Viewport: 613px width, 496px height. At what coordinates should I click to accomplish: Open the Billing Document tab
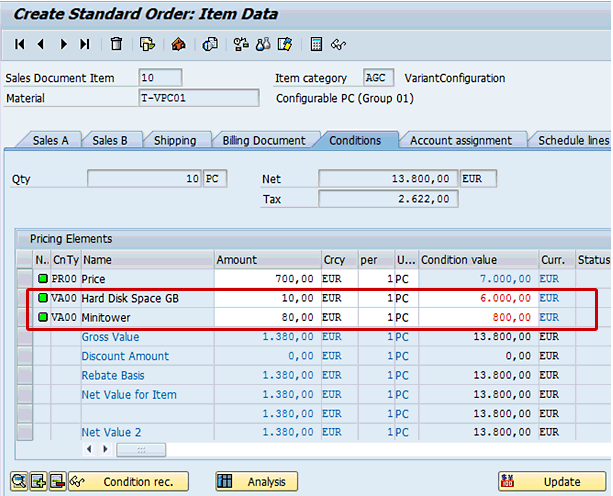(x=263, y=141)
